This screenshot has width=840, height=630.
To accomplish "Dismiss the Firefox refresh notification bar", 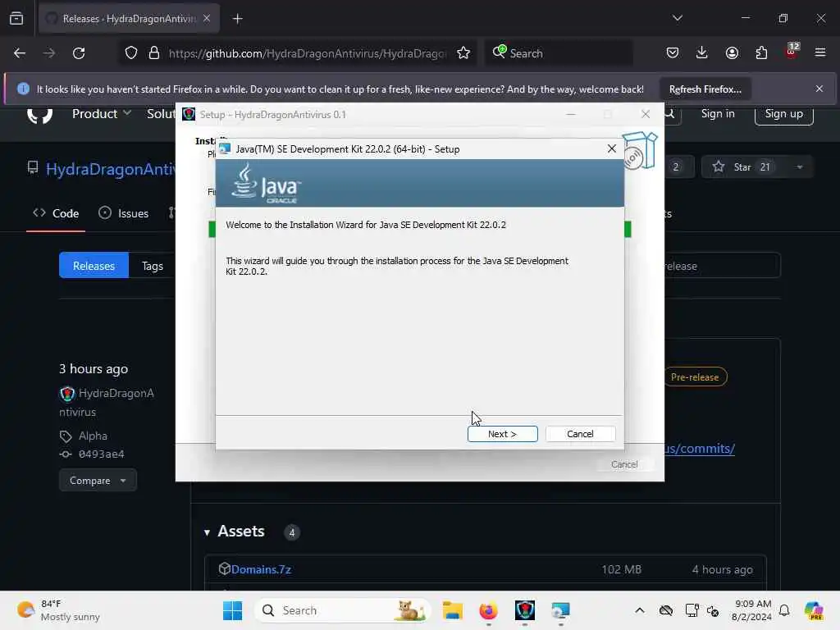I will point(819,89).
